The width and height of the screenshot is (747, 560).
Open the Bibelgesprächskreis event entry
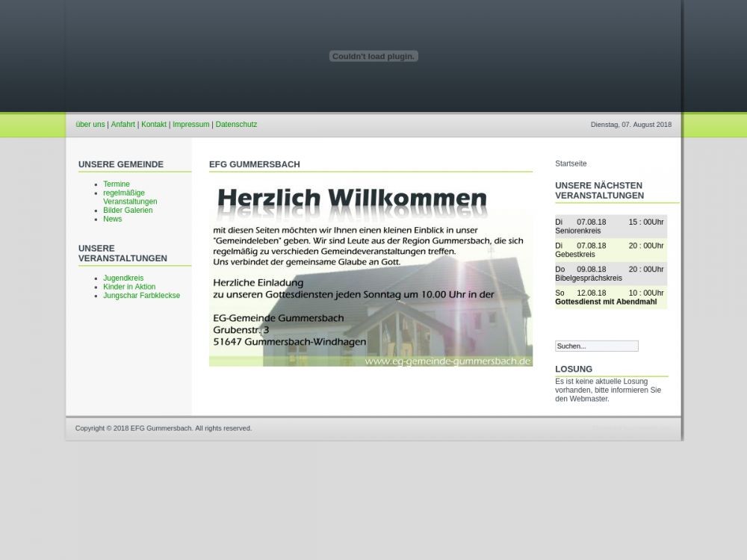click(588, 279)
